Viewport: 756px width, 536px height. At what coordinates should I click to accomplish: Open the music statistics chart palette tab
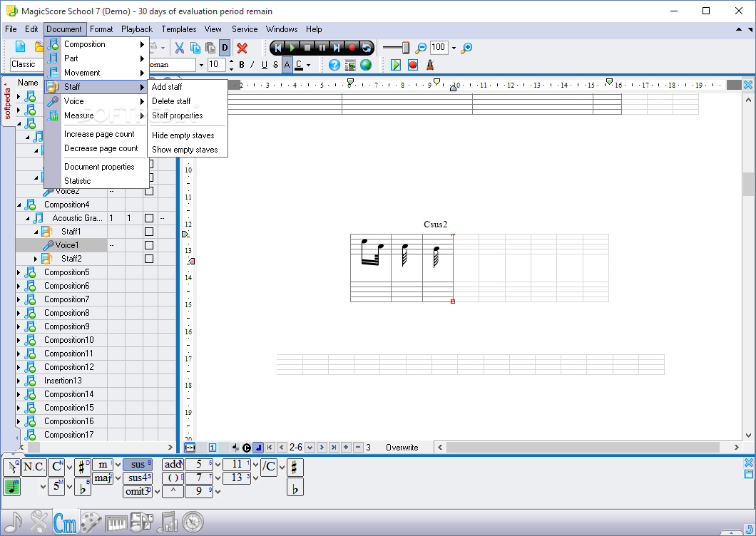(168, 522)
